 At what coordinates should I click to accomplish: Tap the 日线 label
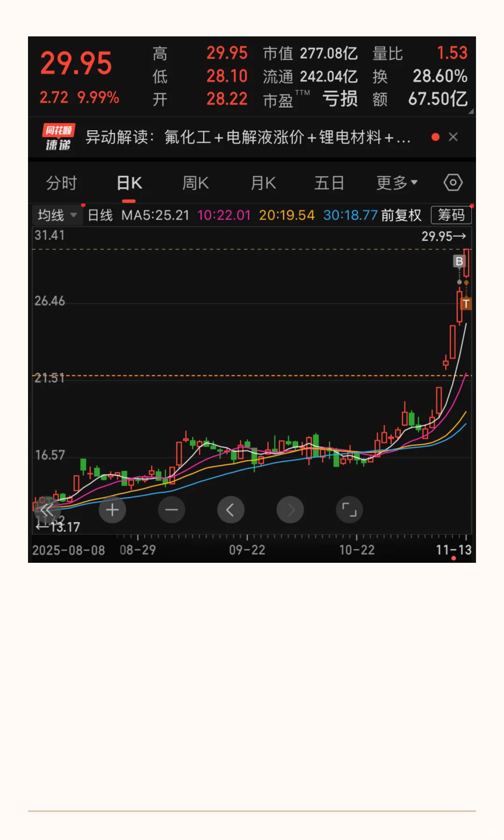(x=100, y=215)
